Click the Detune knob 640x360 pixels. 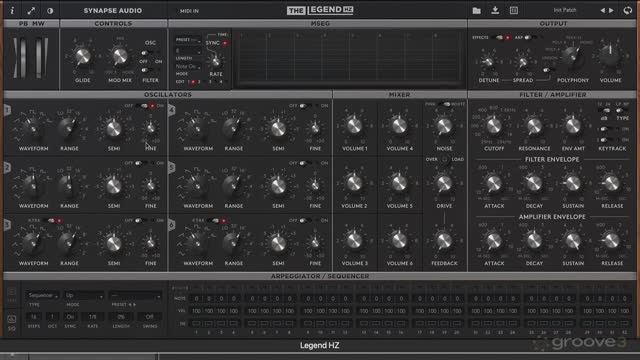(488, 62)
